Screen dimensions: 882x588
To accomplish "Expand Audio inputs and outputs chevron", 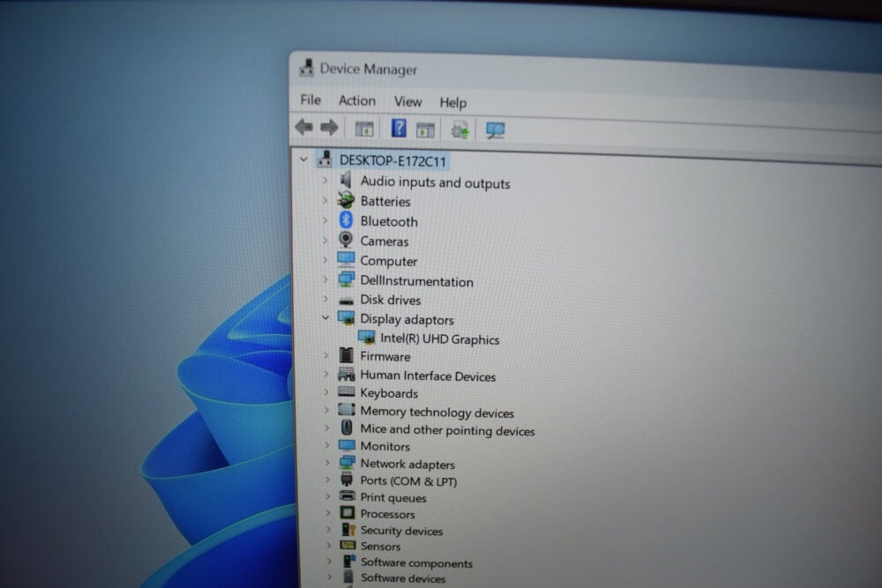I will point(325,181).
